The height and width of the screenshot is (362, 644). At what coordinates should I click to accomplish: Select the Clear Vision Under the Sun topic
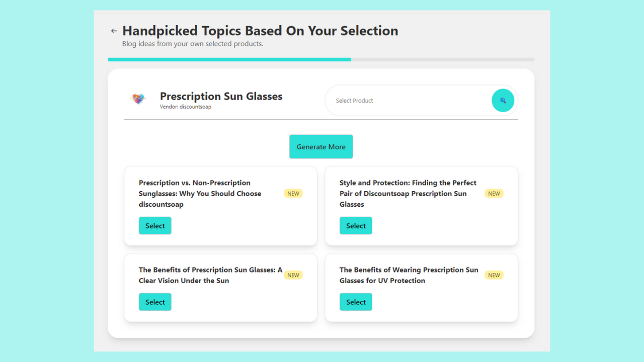coord(154,302)
